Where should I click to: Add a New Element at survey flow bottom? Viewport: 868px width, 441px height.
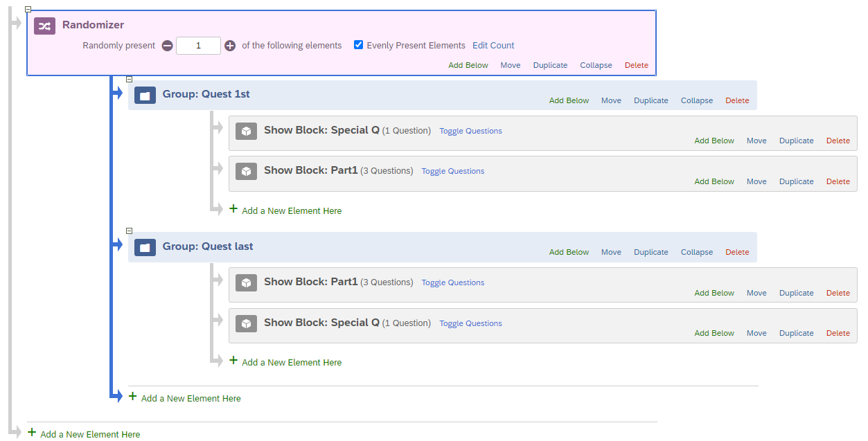coord(84,434)
